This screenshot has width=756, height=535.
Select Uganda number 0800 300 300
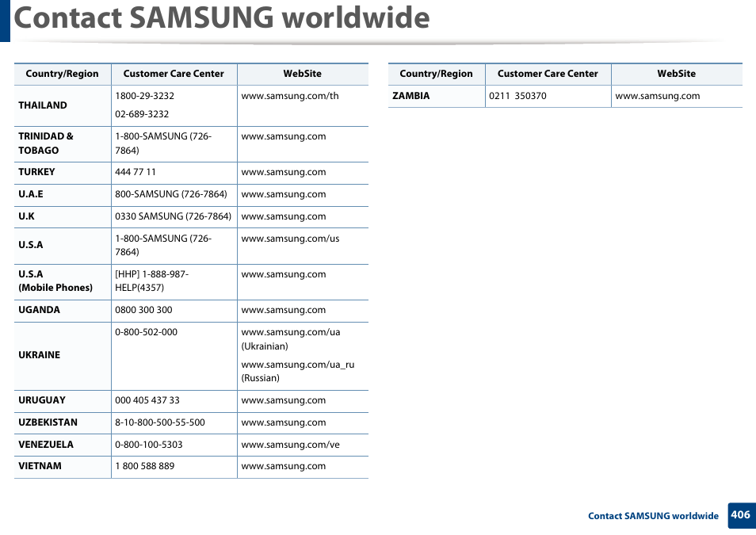click(x=143, y=310)
